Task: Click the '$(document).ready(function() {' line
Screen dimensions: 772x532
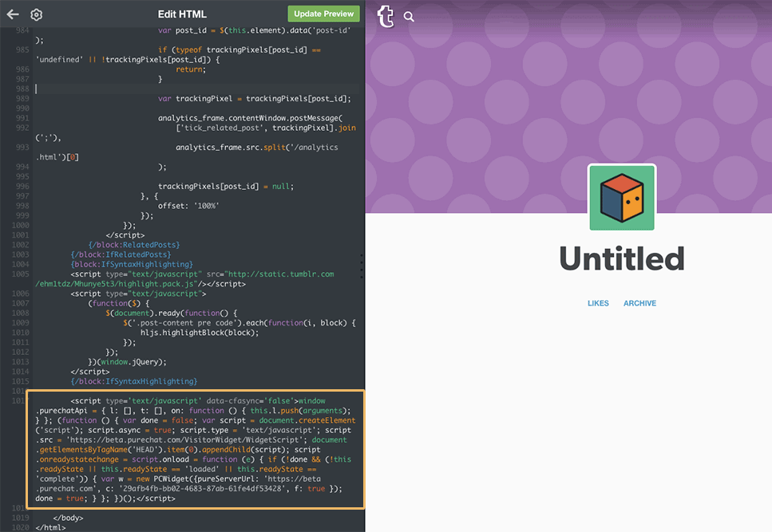Action: pos(172,313)
